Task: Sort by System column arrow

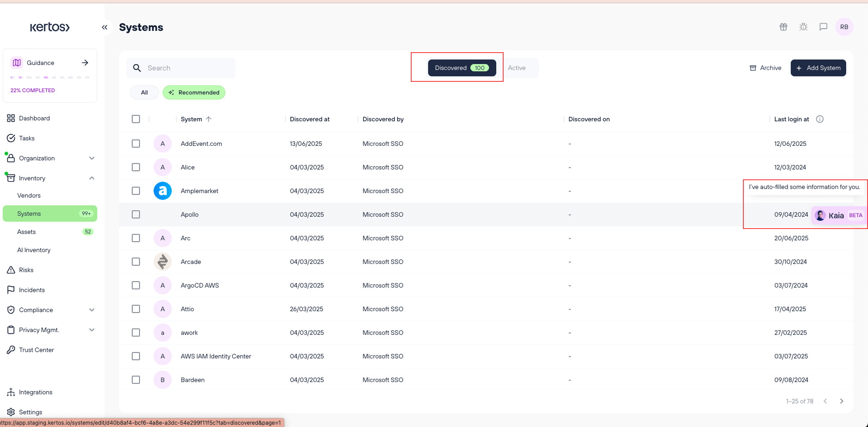Action: (x=209, y=119)
